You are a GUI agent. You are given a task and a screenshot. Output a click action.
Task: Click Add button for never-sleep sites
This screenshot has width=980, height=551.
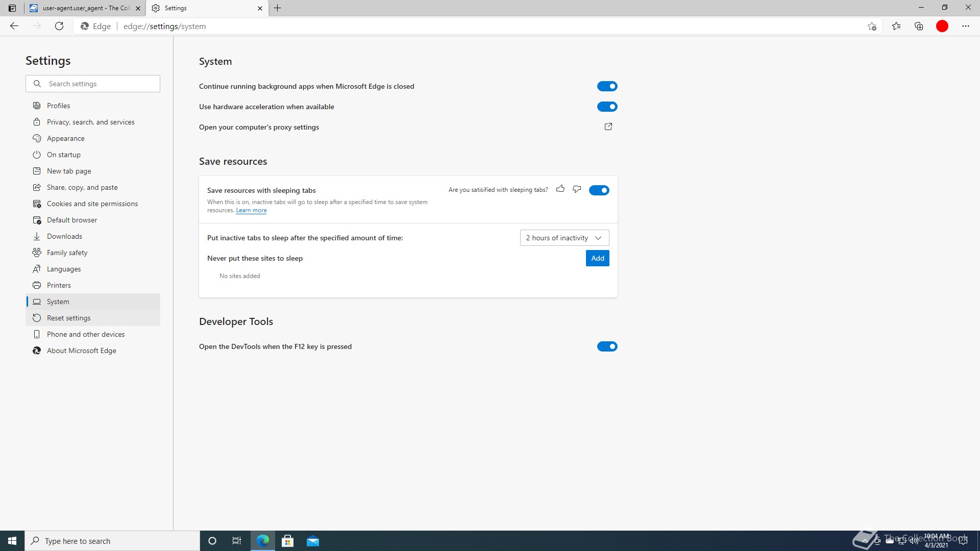click(x=597, y=258)
